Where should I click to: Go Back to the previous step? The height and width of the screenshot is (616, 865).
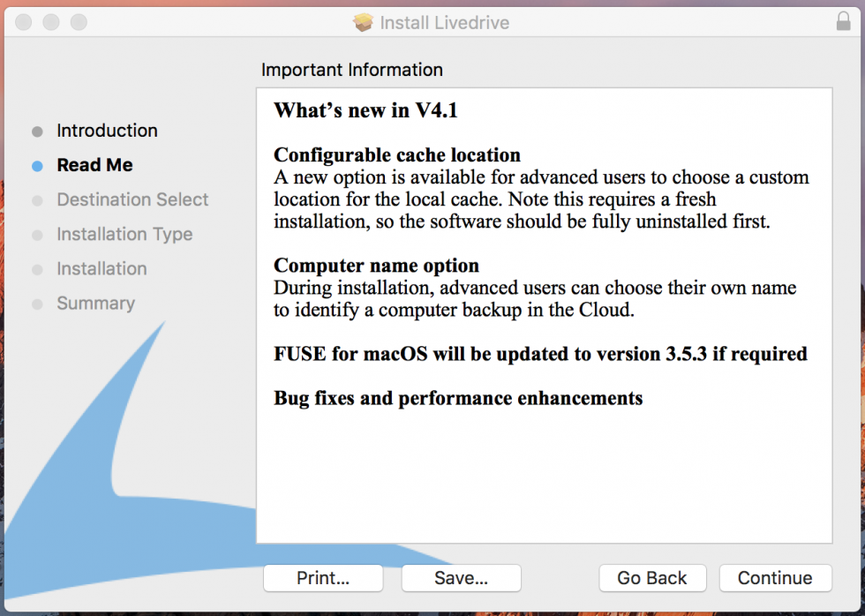coord(652,577)
